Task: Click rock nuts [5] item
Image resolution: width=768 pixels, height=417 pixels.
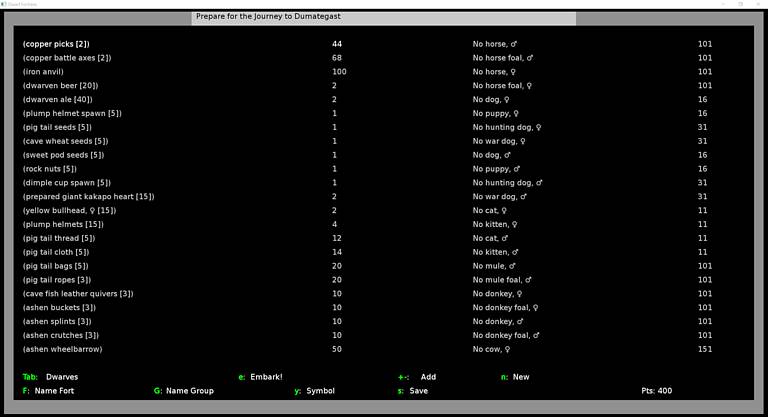Action: (x=49, y=169)
